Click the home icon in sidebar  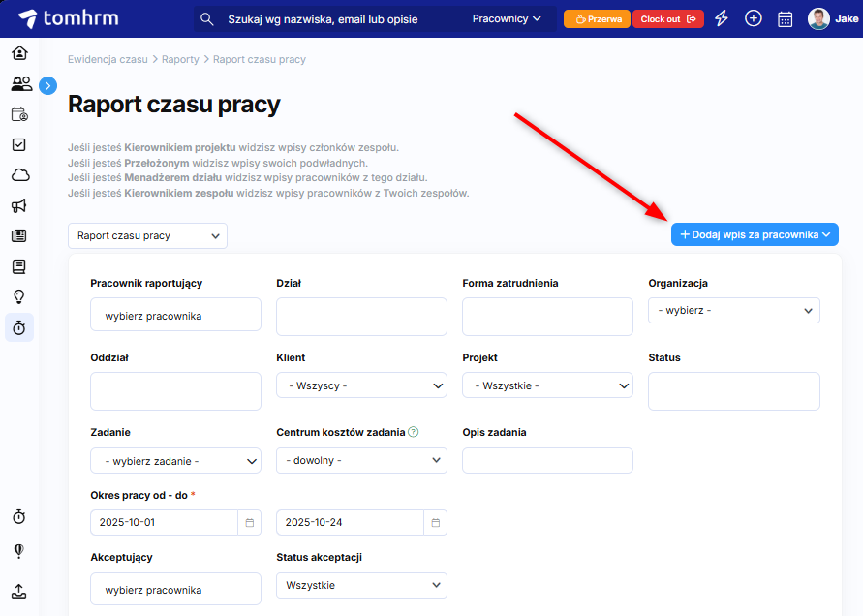(x=19, y=52)
